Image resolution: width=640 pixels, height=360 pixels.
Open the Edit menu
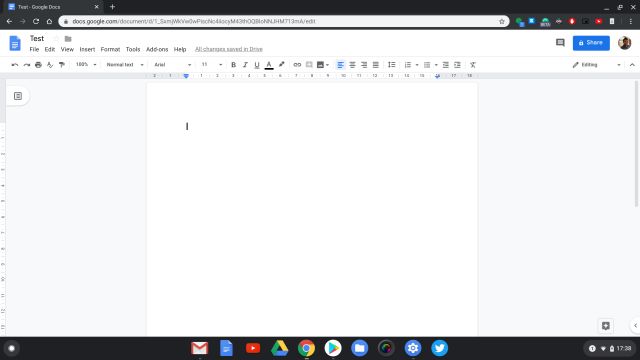point(50,49)
